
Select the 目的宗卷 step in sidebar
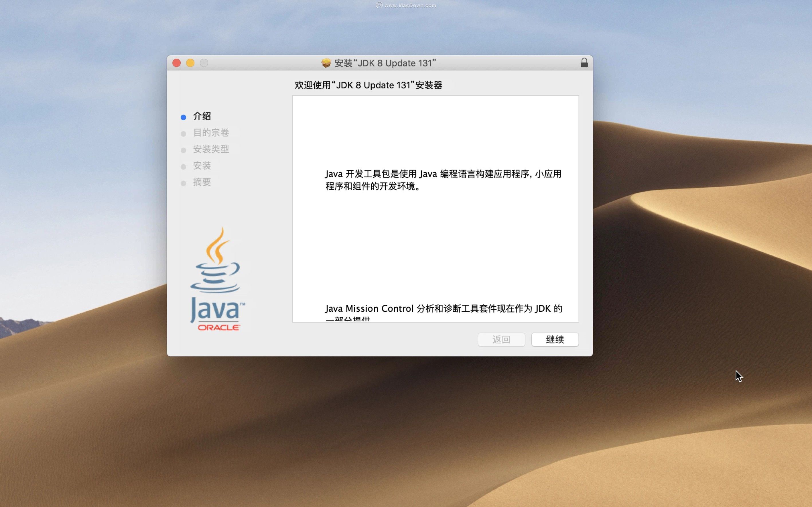pos(211,132)
